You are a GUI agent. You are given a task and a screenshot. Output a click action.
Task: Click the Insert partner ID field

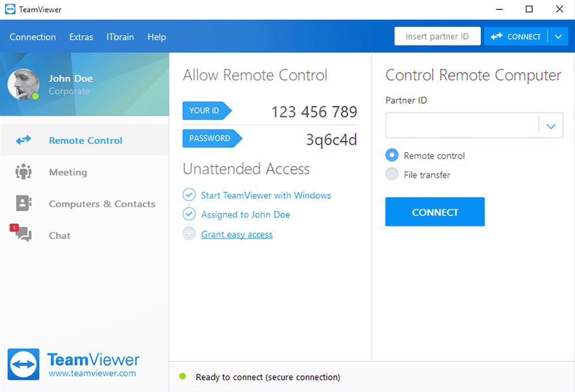tap(437, 37)
